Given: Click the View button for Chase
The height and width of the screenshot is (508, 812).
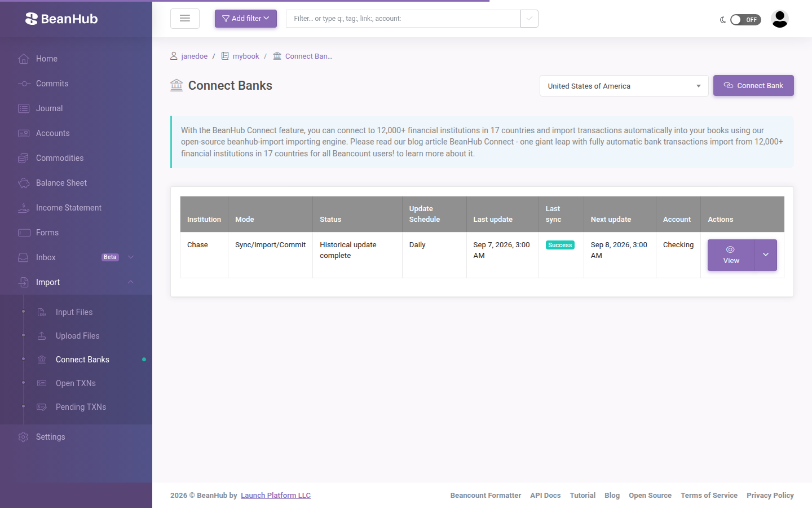Looking at the screenshot, I should click(731, 255).
